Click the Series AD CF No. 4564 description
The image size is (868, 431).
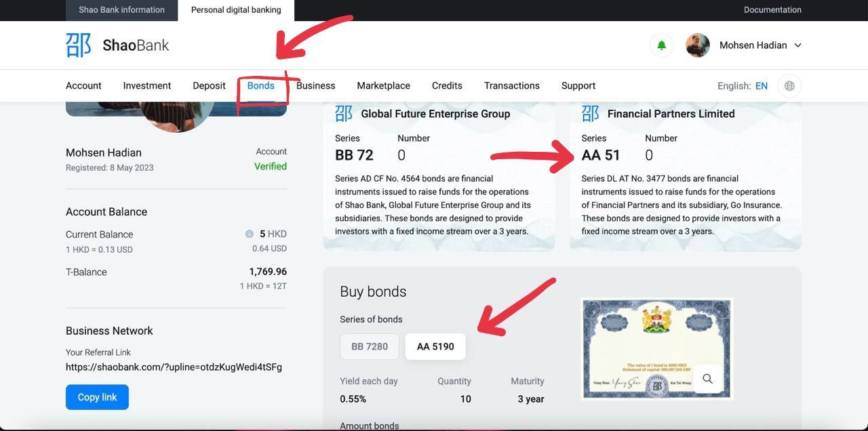[433, 205]
